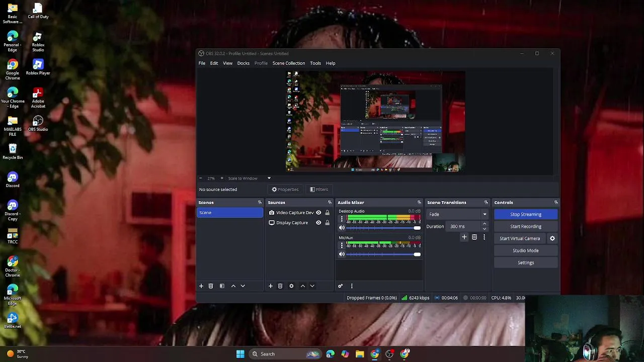
Task: Open the Tools menu
Action: coord(315,63)
